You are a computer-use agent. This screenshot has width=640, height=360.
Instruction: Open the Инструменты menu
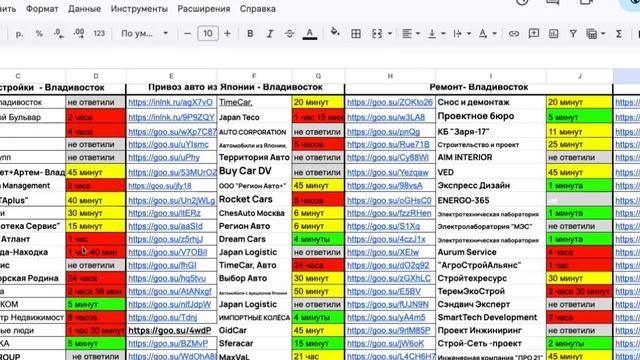pyautogui.click(x=139, y=9)
